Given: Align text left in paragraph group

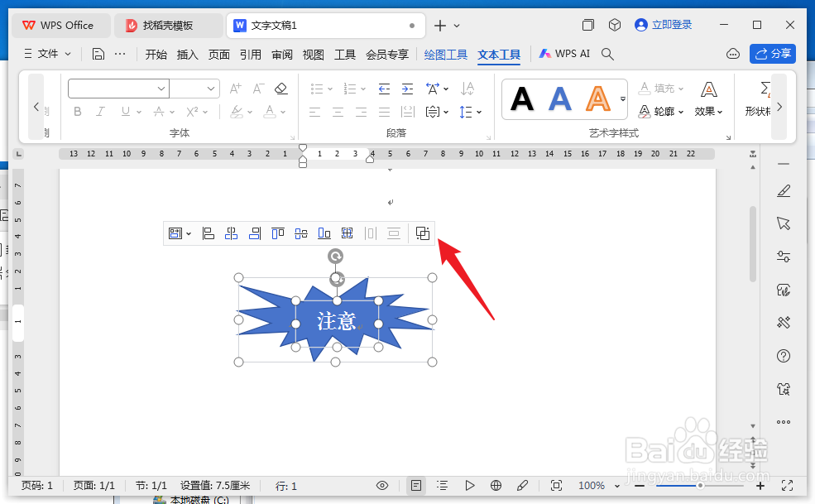Looking at the screenshot, I should (314, 112).
